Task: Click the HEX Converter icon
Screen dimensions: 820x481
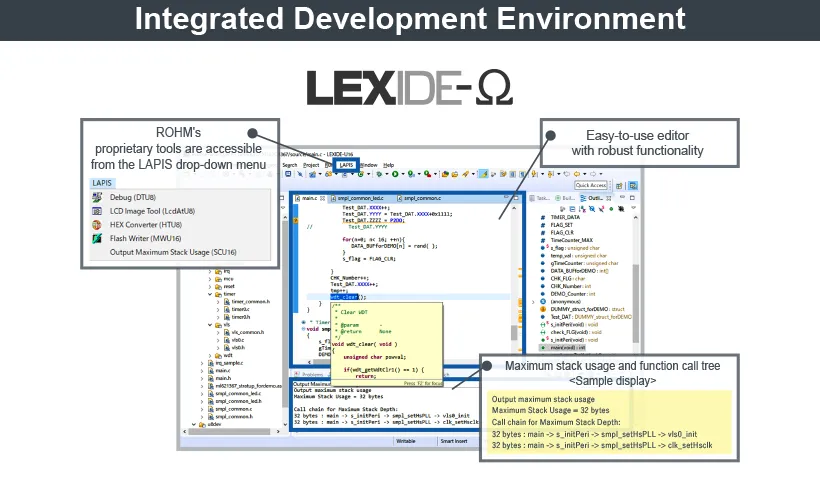Action: [97, 224]
